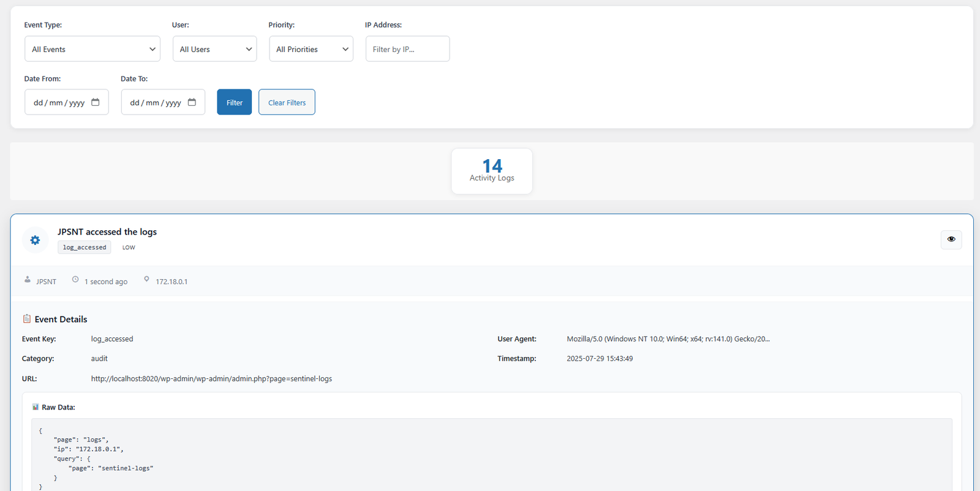The image size is (980, 491).
Task: Click the 14 Activity Logs counter card
Action: 492,171
